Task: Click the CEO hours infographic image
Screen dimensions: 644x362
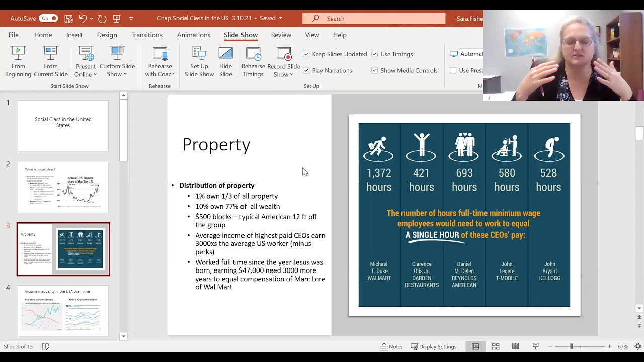Action: [x=464, y=215]
